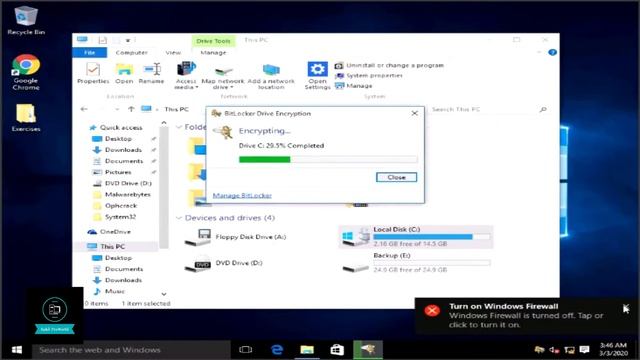Open Google Chrome desktop shortcut
The image size is (640, 360).
[x=26, y=72]
